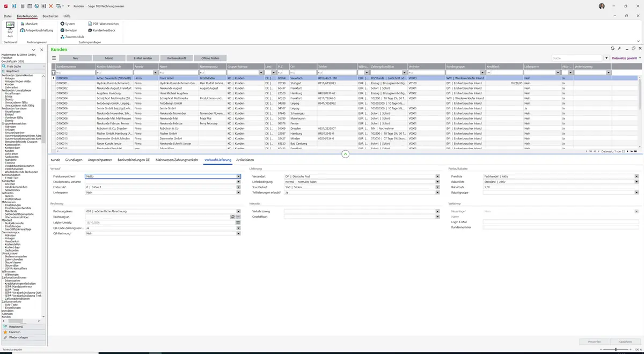The height and width of the screenshot is (354, 644).
Task: Open the Datensätze gewählt dropdown
Action: pyautogui.click(x=626, y=58)
